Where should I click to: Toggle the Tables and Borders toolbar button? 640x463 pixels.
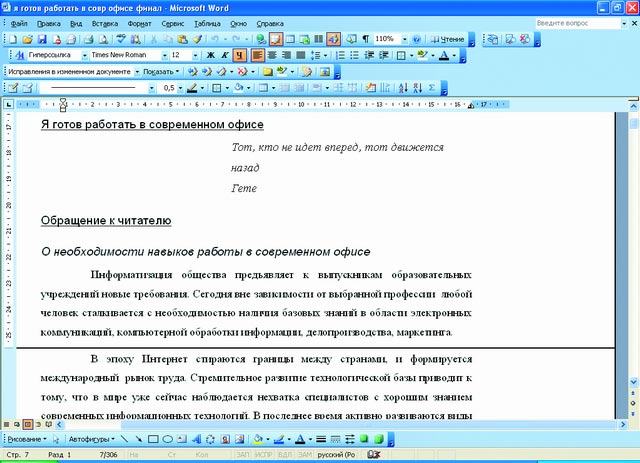click(276, 39)
